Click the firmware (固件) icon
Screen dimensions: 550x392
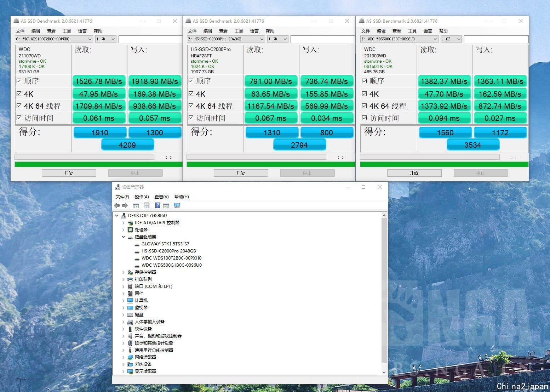130,294
